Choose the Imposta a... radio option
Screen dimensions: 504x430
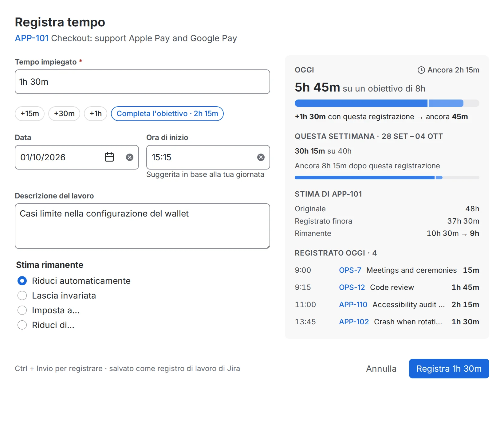22,310
